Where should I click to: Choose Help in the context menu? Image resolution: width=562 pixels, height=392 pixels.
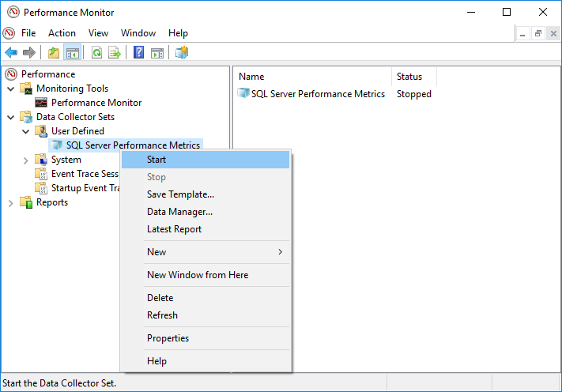[206, 361]
